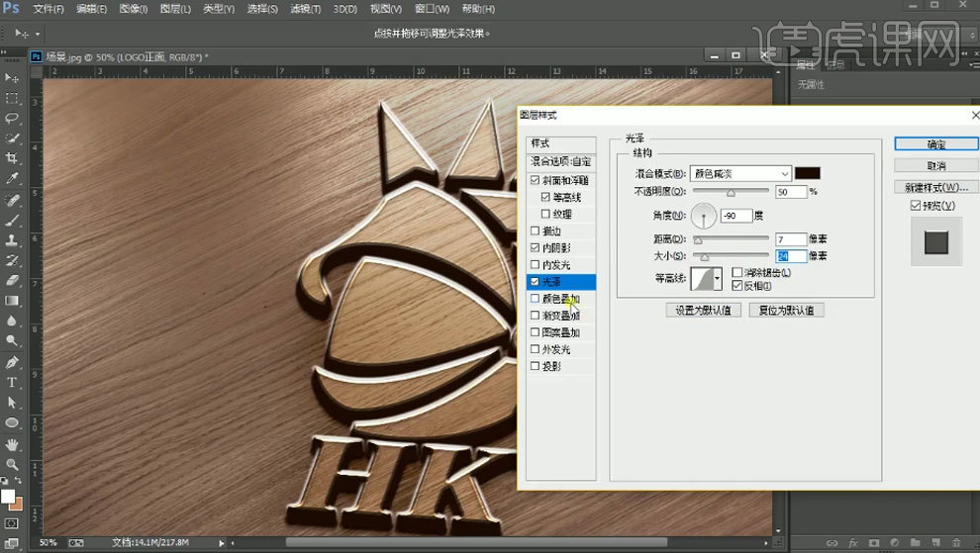The image size is (980, 553).
Task: Click the 设置为默认值 button
Action: [x=703, y=310]
